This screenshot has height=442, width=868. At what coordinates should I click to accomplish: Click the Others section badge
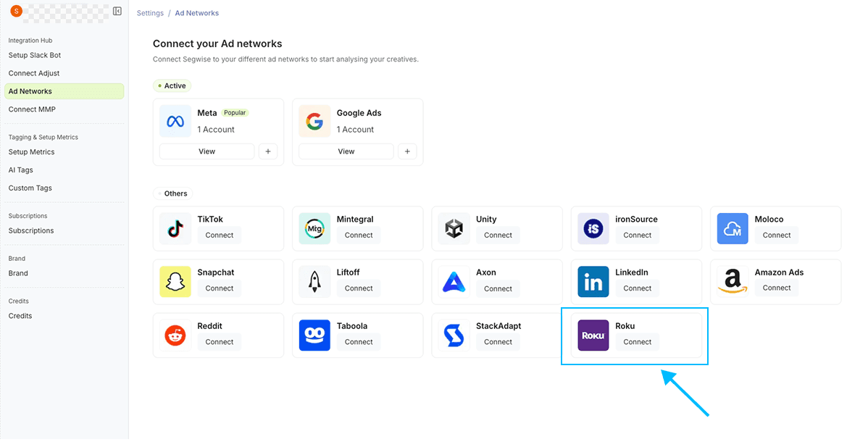pyautogui.click(x=172, y=194)
